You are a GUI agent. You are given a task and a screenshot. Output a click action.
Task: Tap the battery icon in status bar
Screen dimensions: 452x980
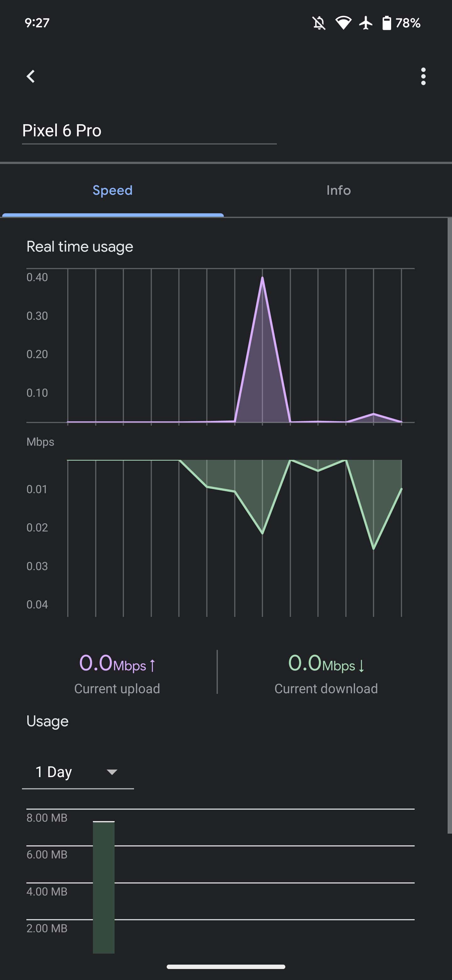(x=386, y=23)
